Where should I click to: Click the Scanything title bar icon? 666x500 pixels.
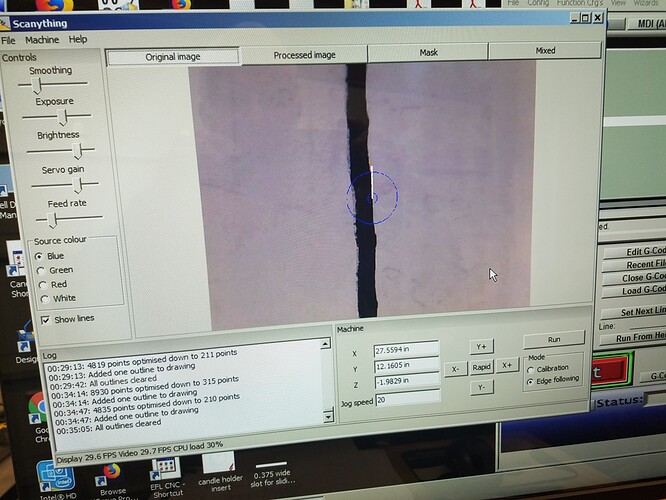pyautogui.click(x=4, y=24)
